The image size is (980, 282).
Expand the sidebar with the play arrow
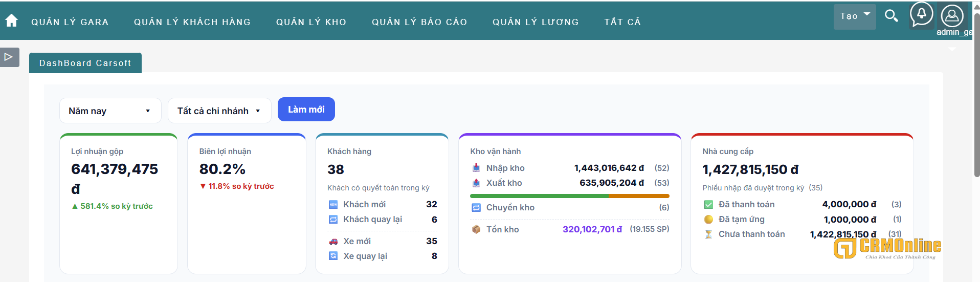point(9,57)
